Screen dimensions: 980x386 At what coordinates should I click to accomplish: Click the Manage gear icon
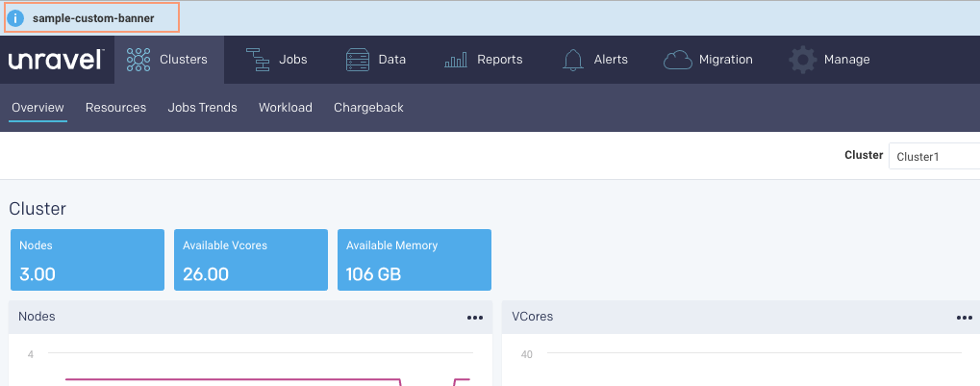[803, 60]
